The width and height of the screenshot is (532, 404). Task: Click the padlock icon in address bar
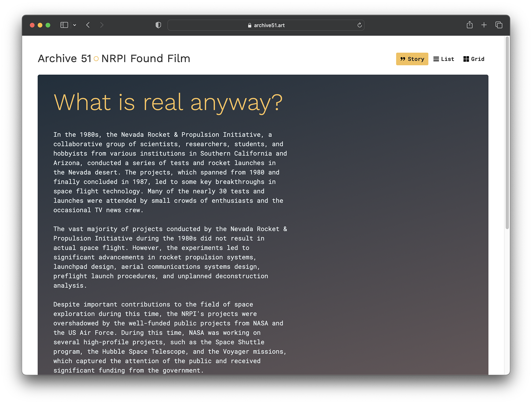[250, 25]
